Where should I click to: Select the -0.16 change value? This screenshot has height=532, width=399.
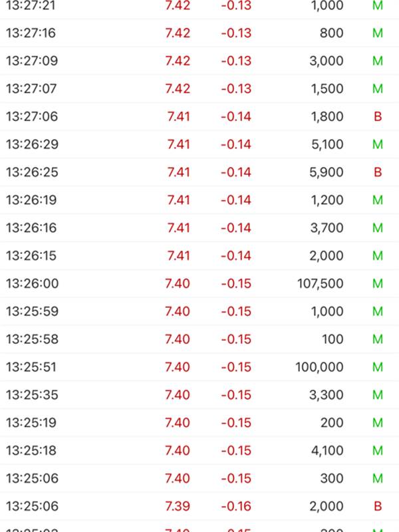tap(236, 506)
